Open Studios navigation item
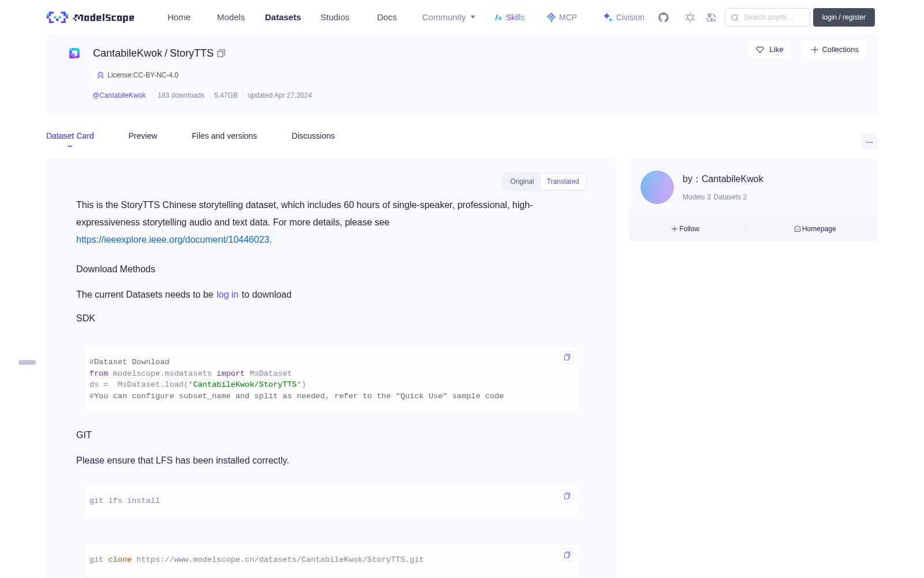 [335, 17]
